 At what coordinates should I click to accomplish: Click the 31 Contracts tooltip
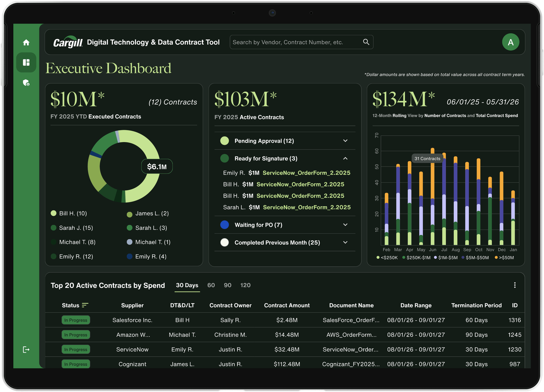[427, 159]
